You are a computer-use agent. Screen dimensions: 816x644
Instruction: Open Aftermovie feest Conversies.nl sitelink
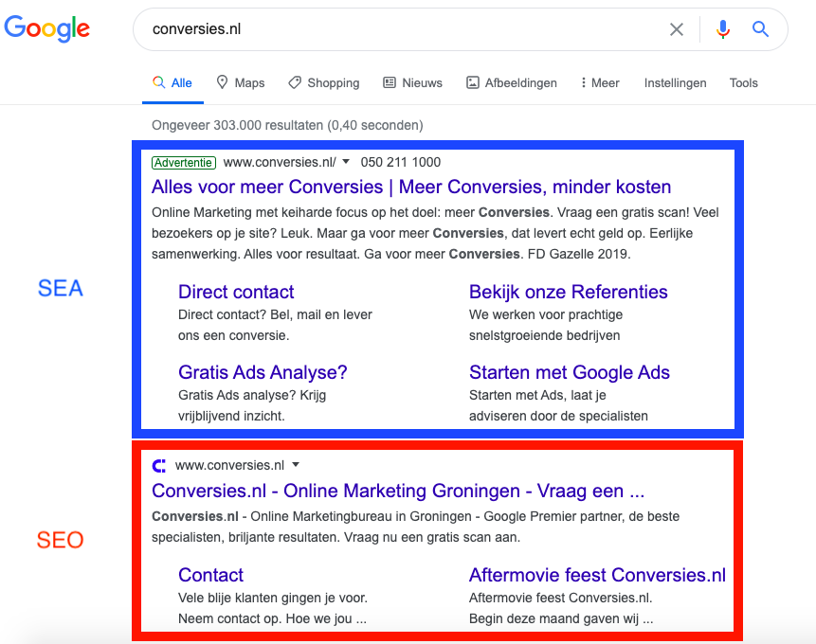point(597,575)
